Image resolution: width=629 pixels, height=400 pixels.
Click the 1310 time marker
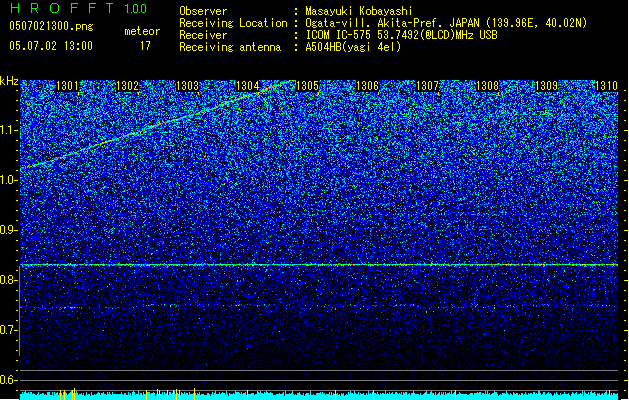[x=606, y=86]
